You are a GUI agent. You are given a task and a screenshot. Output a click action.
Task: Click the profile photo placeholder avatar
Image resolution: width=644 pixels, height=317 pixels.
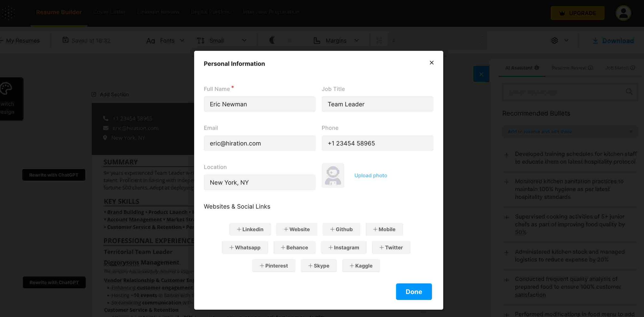coord(333,176)
